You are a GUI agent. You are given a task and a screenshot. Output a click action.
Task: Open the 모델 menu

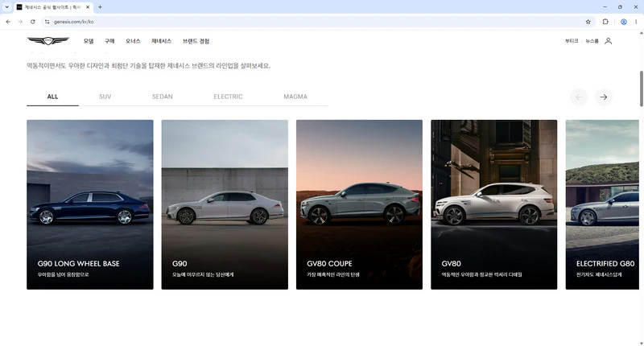pyautogui.click(x=89, y=41)
